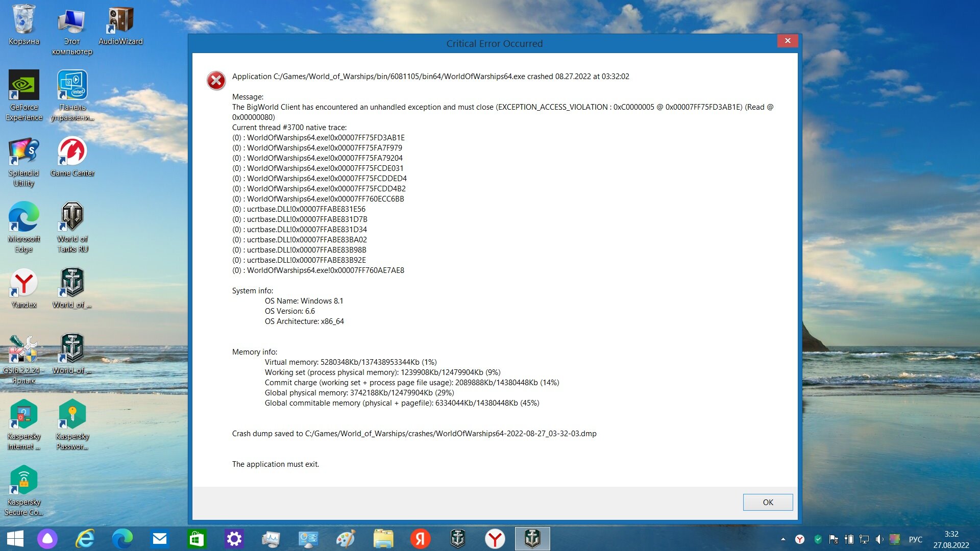The height and width of the screenshot is (551, 980).
Task: Check the battery power tray icon
Action: 849,539
